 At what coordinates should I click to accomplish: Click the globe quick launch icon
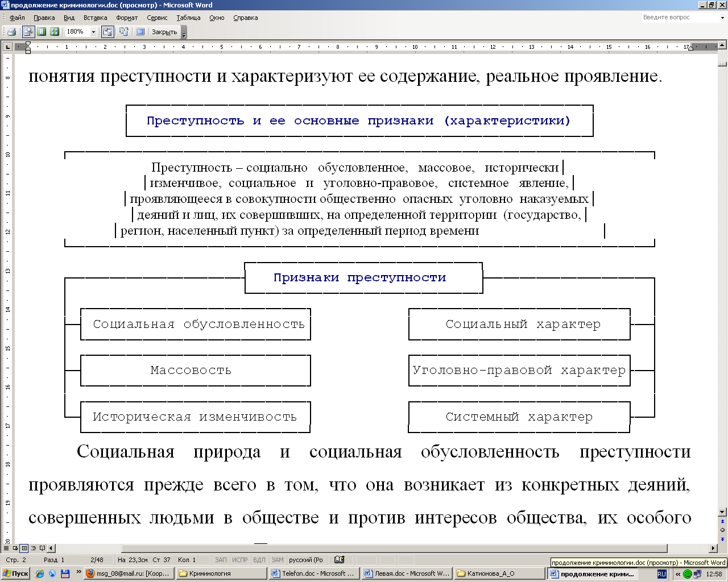tap(52, 573)
